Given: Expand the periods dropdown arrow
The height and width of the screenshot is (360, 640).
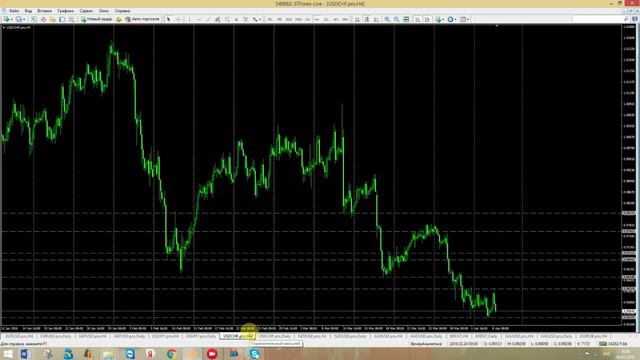Looking at the screenshot, I should tap(456, 19).
